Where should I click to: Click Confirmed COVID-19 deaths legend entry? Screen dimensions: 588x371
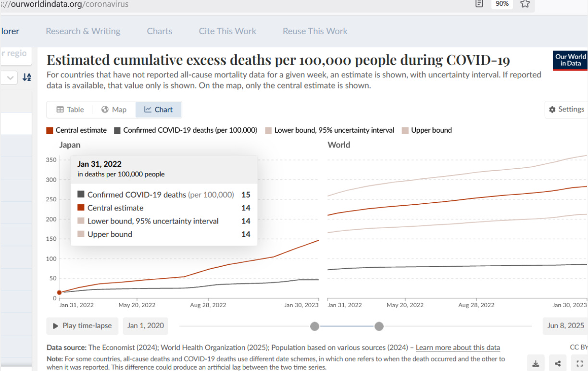pyautogui.click(x=186, y=130)
